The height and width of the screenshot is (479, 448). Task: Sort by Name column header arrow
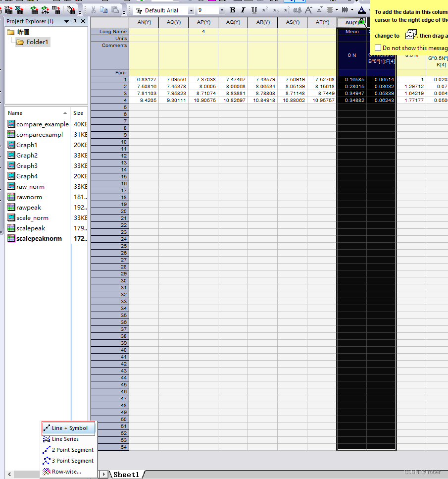[x=65, y=113]
